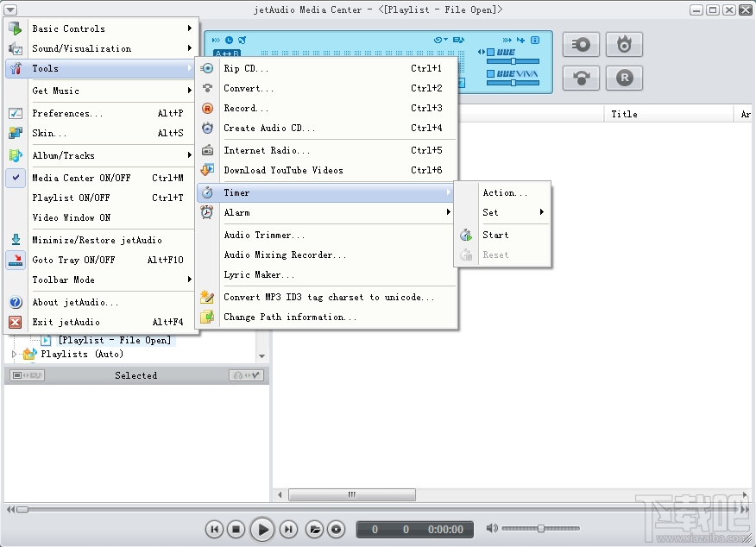Stop playback using the Stop icon
The height and width of the screenshot is (547, 756).
pyautogui.click(x=236, y=529)
